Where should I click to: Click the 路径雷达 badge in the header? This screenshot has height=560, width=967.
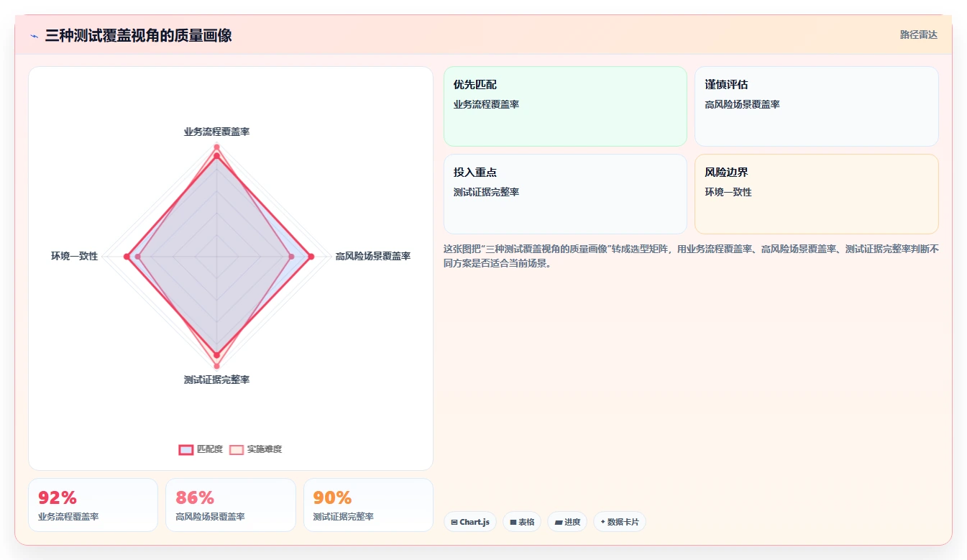[x=918, y=35]
